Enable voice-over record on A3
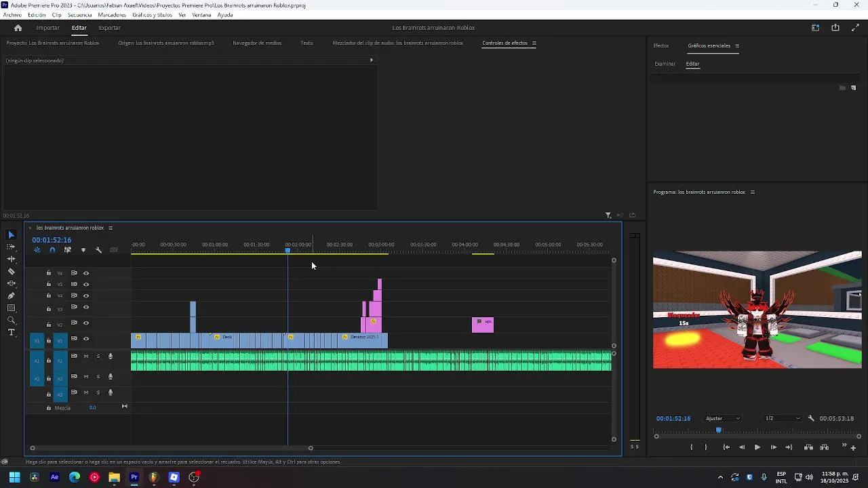The image size is (868, 488). click(111, 392)
